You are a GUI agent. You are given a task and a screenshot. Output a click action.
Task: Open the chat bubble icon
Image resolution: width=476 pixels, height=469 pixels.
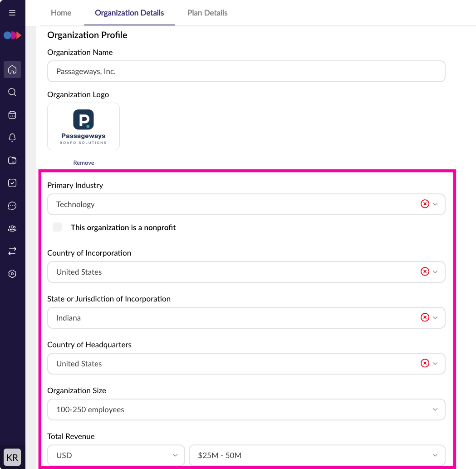tap(12, 206)
